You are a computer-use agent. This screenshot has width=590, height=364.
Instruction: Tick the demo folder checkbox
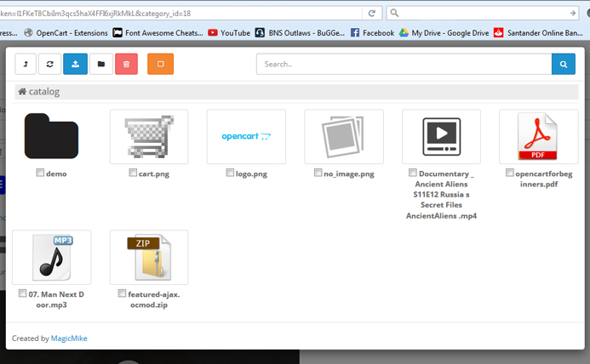point(40,173)
